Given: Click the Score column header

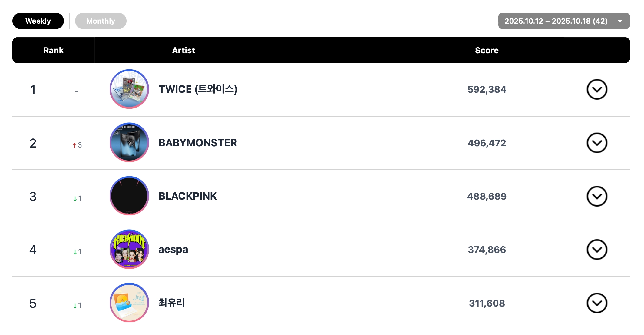Looking at the screenshot, I should click(x=487, y=50).
